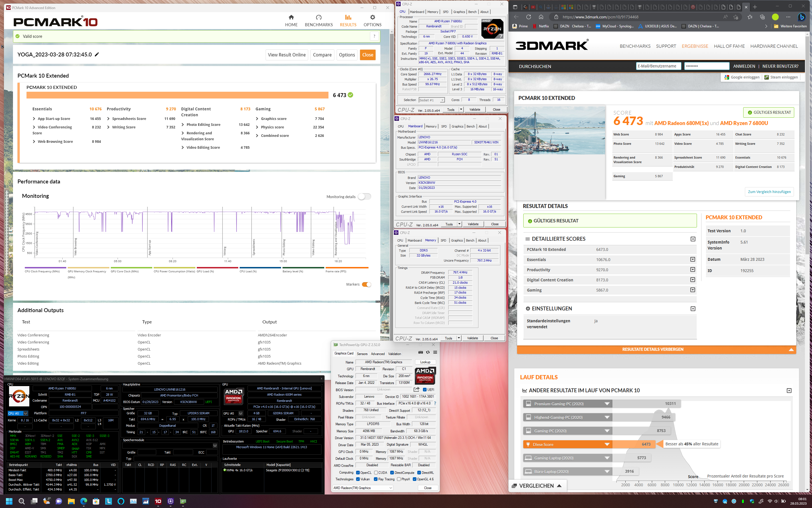This screenshot has height=508, width=812.
Task: Click the Compare button in PCMark 10
Action: (x=322, y=55)
